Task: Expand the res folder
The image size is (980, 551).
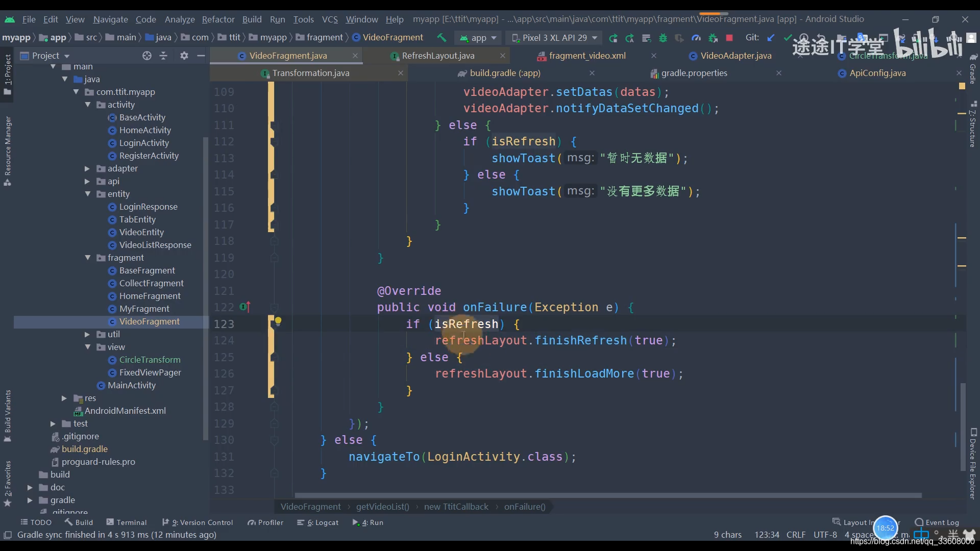Action: point(64,398)
